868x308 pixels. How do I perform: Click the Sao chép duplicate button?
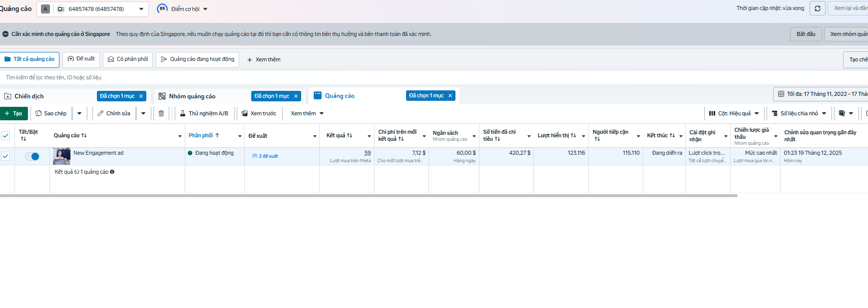[x=51, y=113]
